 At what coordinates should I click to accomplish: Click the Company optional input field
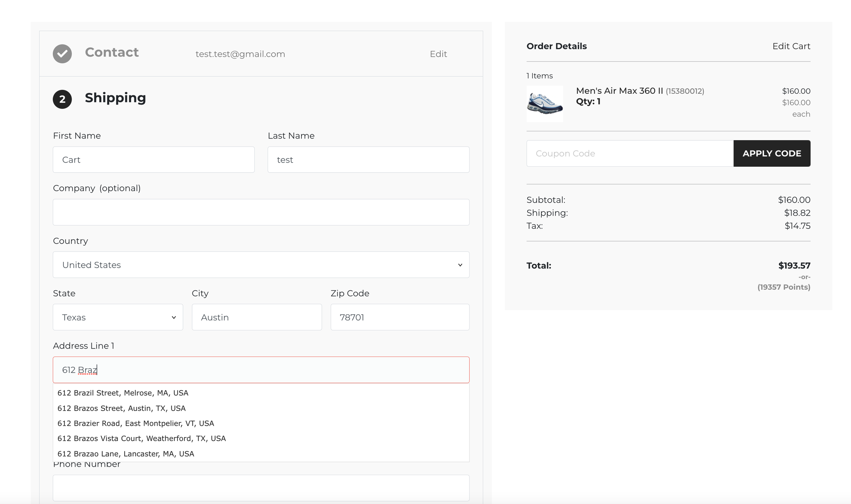261,212
